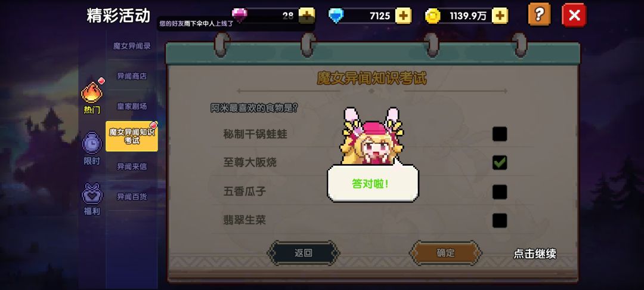Click the plus next to pink gems
644x290 pixels.
306,16
